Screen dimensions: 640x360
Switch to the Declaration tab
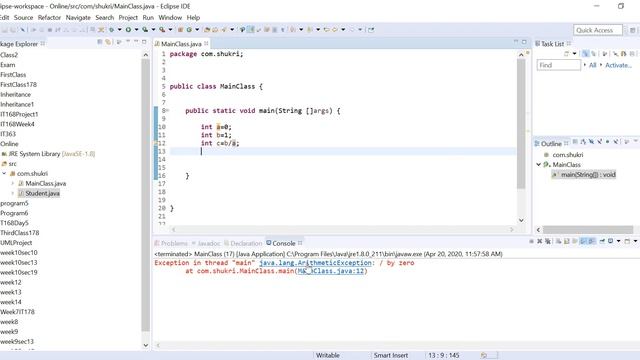(x=243, y=243)
